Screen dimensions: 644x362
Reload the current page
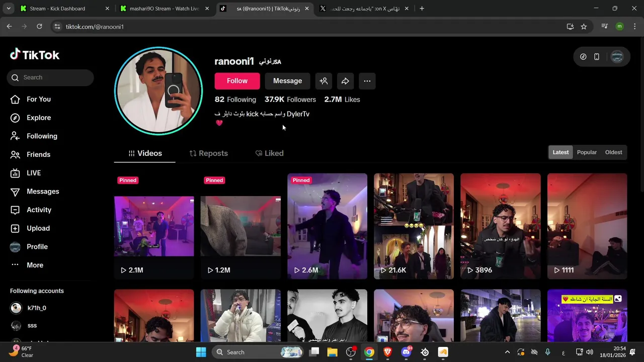click(39, 27)
